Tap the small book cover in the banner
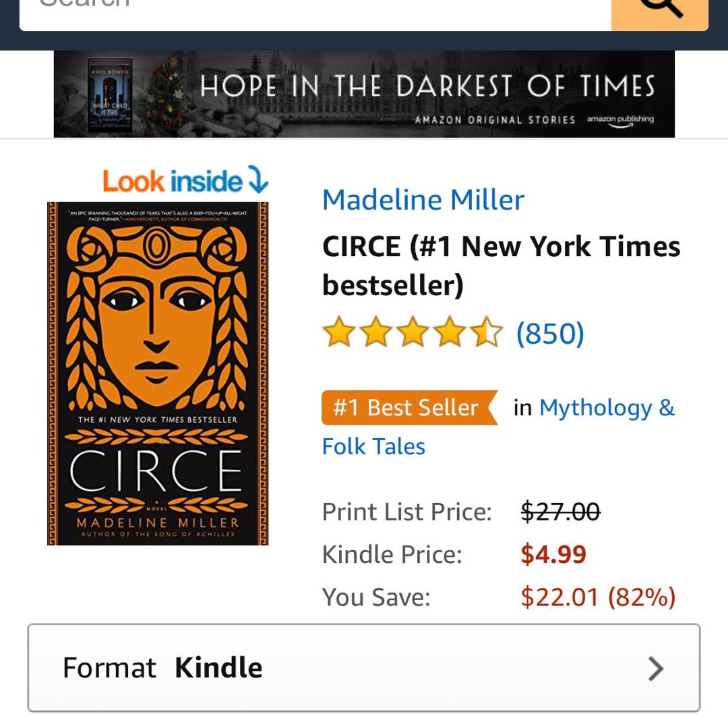Image resolution: width=728 pixels, height=728 pixels. [x=110, y=95]
